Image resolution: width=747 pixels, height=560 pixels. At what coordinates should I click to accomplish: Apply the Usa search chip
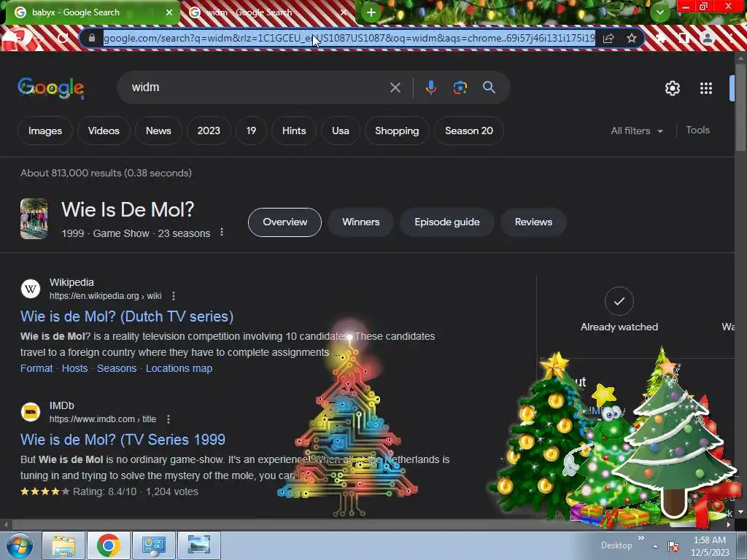(x=341, y=131)
